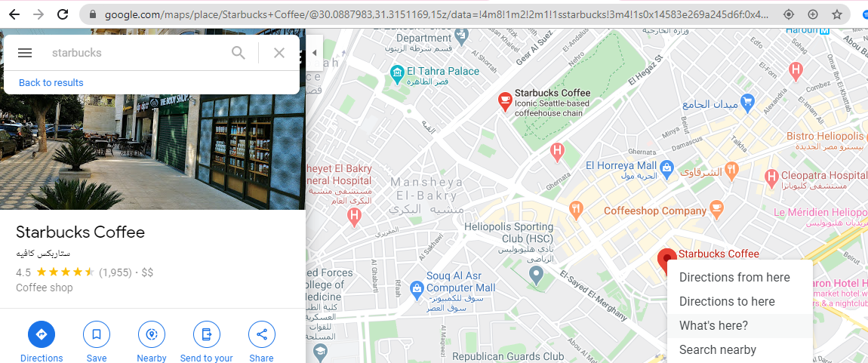Click الشرقاوى restaurant marker
Viewport: 868px width, 363px height.
pos(732,171)
